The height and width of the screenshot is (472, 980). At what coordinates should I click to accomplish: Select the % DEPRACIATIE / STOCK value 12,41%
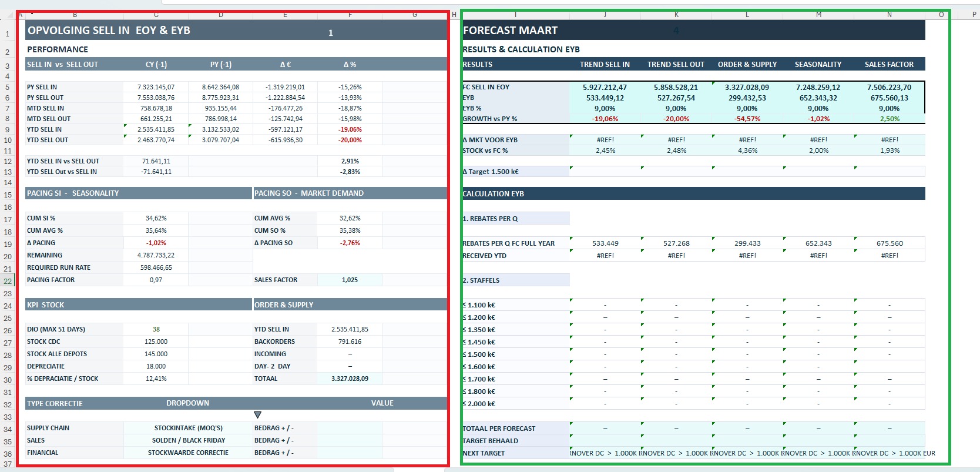tap(156, 379)
